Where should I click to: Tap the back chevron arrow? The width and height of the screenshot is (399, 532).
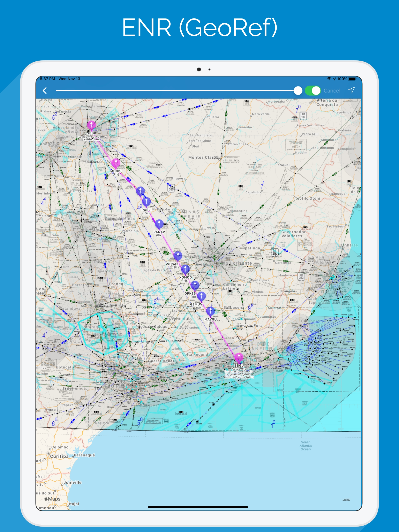coord(45,91)
